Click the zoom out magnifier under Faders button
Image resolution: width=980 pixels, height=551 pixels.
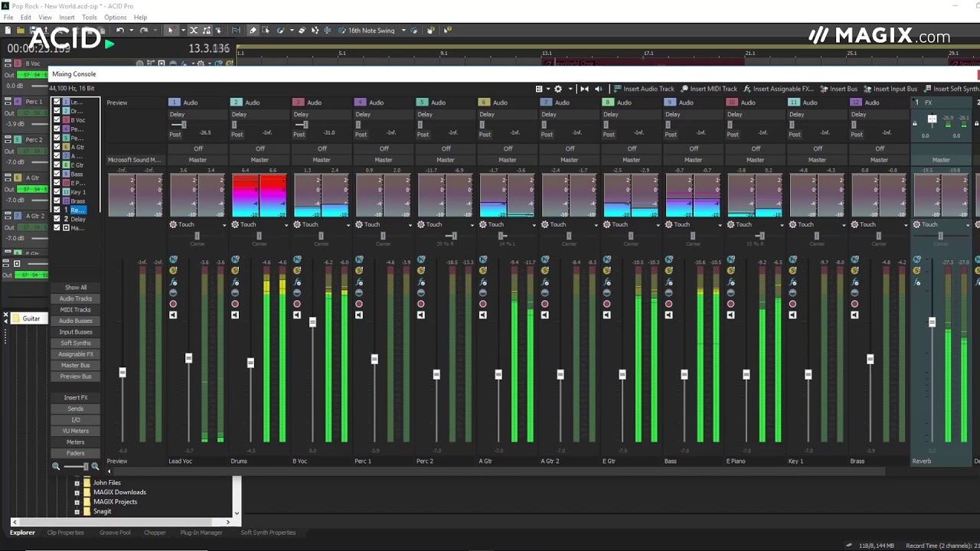56,466
